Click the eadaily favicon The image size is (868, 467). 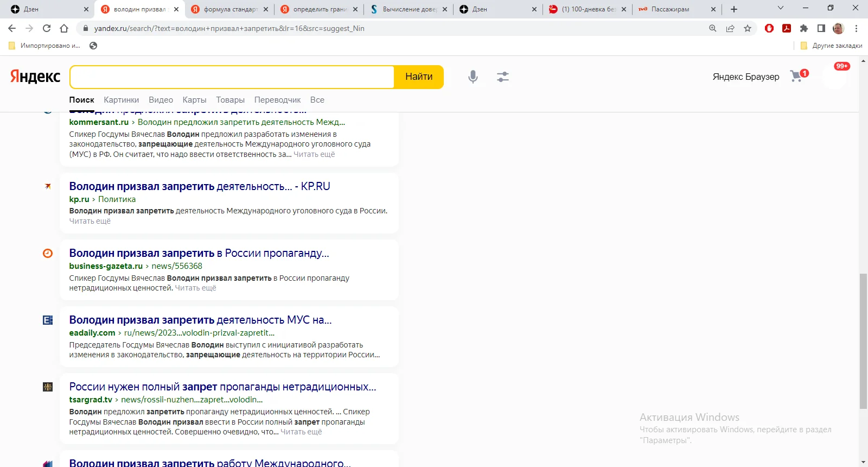point(48,320)
